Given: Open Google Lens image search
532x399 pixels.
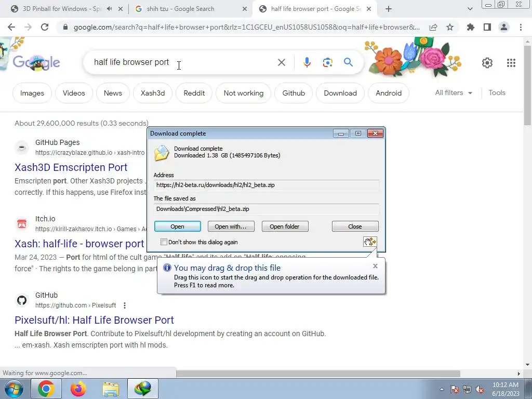Looking at the screenshot, I should coord(327,62).
